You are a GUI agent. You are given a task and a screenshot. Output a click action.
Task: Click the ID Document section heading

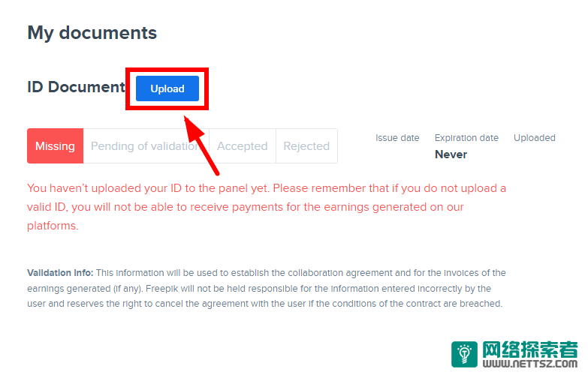76,87
